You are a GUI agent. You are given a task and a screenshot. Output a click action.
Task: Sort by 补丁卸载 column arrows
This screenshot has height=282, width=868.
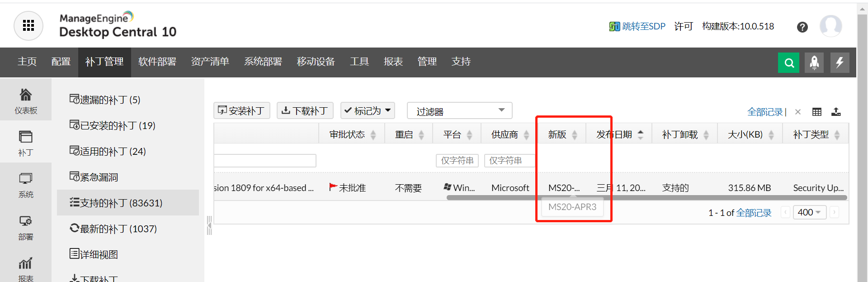[x=706, y=135]
